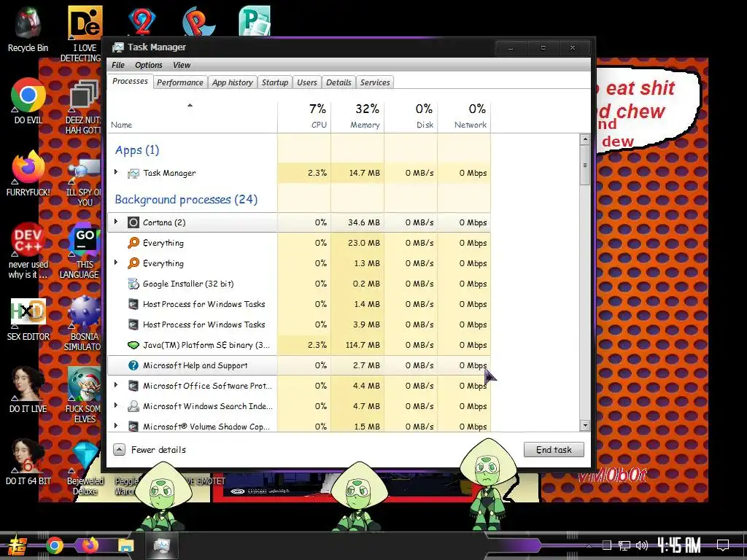Image resolution: width=747 pixels, height=560 pixels.
Task: Click the process list scrollbar thumb
Action: point(584,166)
